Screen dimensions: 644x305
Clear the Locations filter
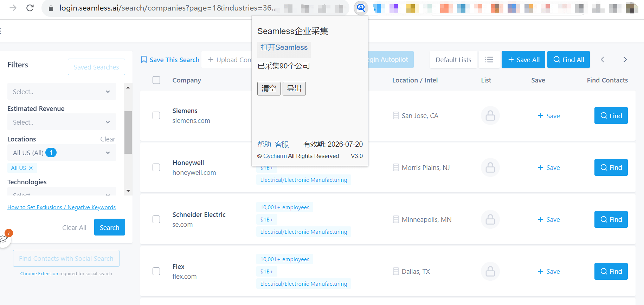[108, 139]
